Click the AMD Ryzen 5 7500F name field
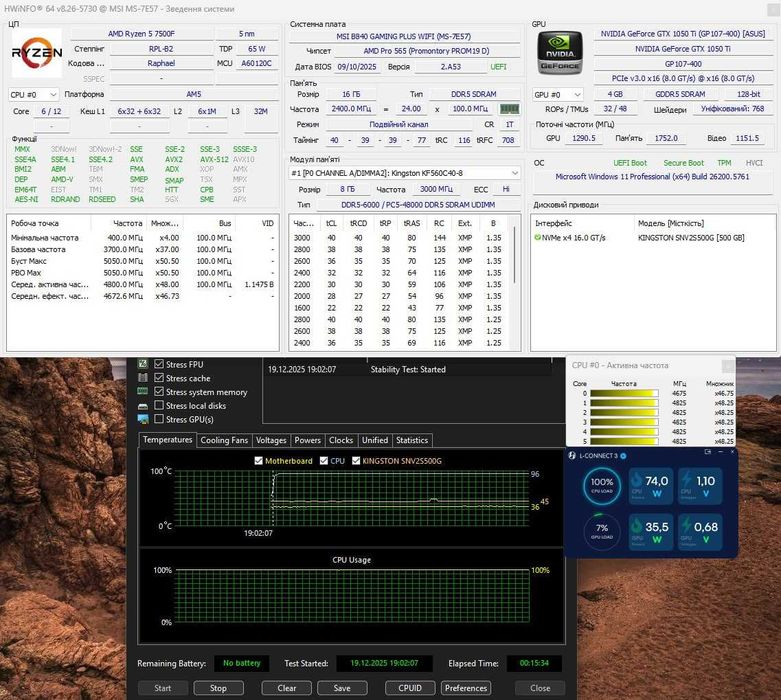Screen dimensions: 781x700 [x=141, y=33]
